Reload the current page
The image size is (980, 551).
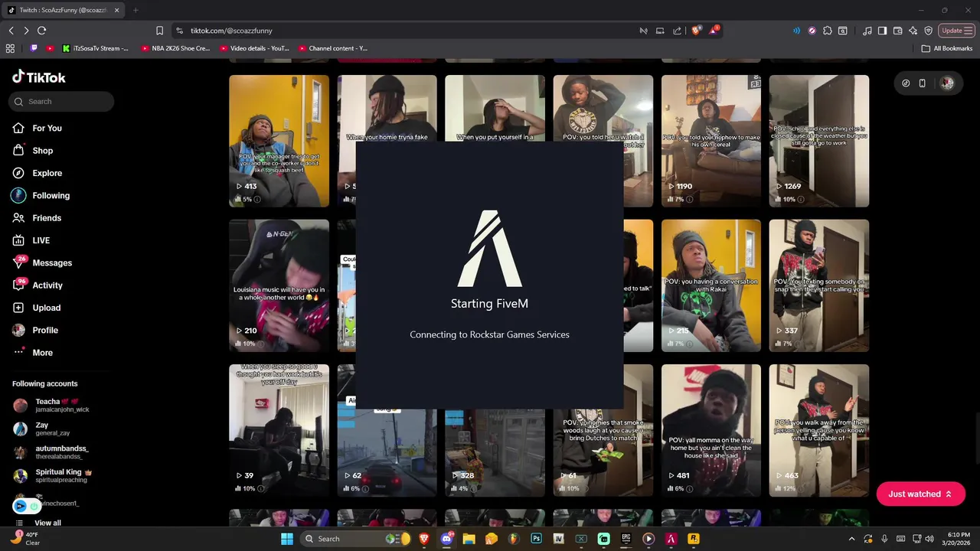[x=41, y=31]
